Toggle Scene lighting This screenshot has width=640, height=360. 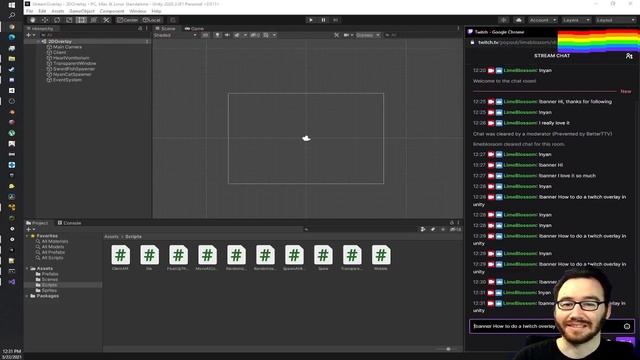pyautogui.click(x=218, y=35)
